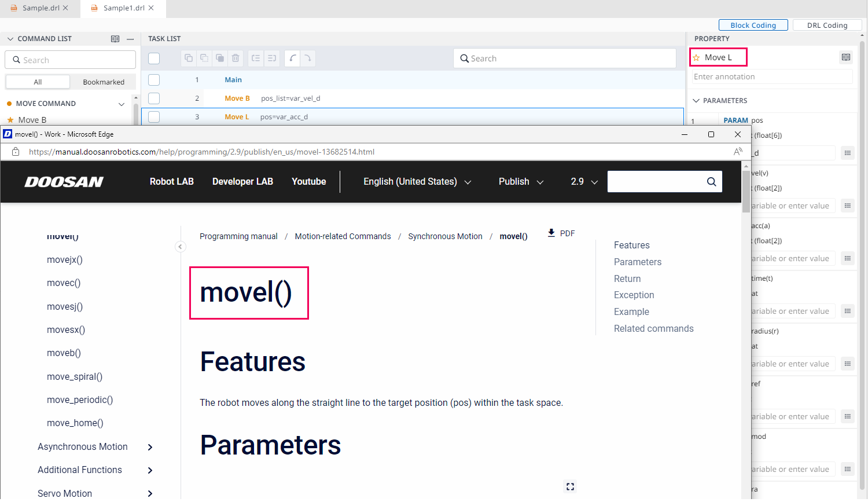868x502 pixels.
Task: Show Bookmarked commands filter
Action: [104, 82]
